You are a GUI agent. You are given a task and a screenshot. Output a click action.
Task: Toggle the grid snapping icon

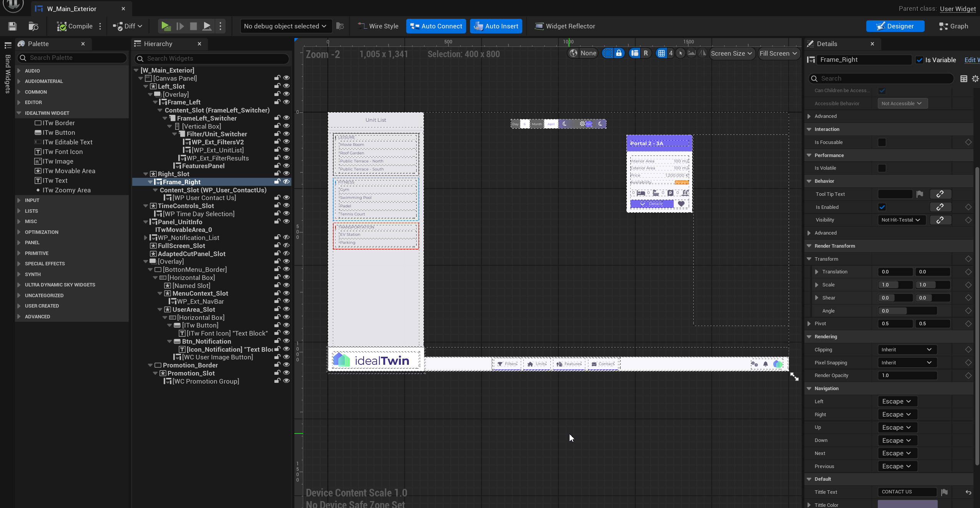coord(661,53)
